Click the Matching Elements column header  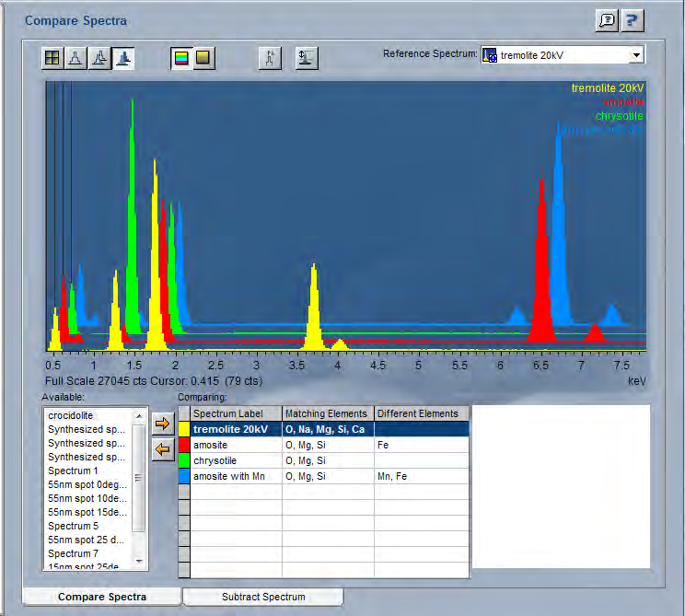coord(328,413)
